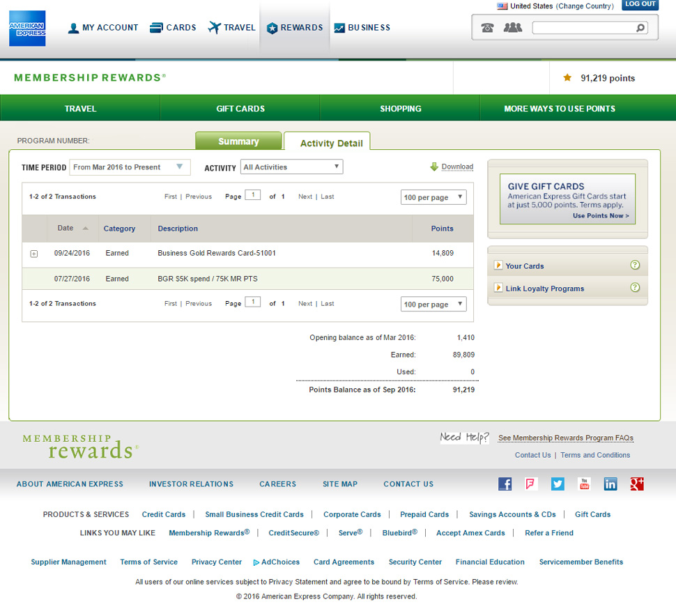Screen dimensions: 676x616
Task: Open the Careers footer link
Action: pos(277,484)
